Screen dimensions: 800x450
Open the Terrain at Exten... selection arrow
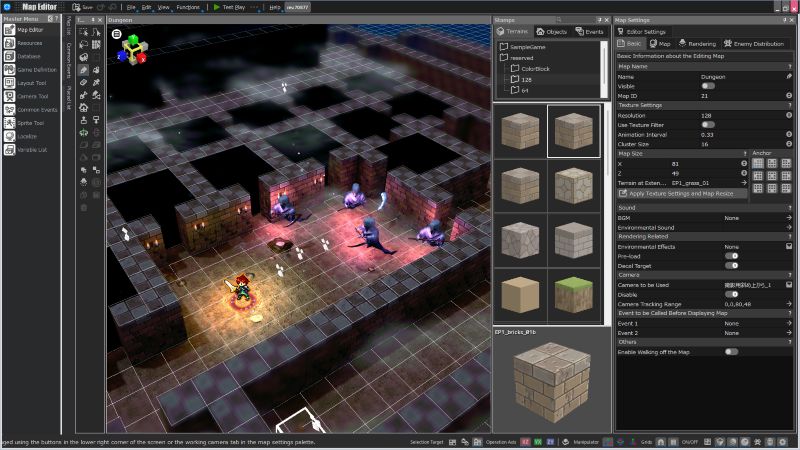point(744,183)
